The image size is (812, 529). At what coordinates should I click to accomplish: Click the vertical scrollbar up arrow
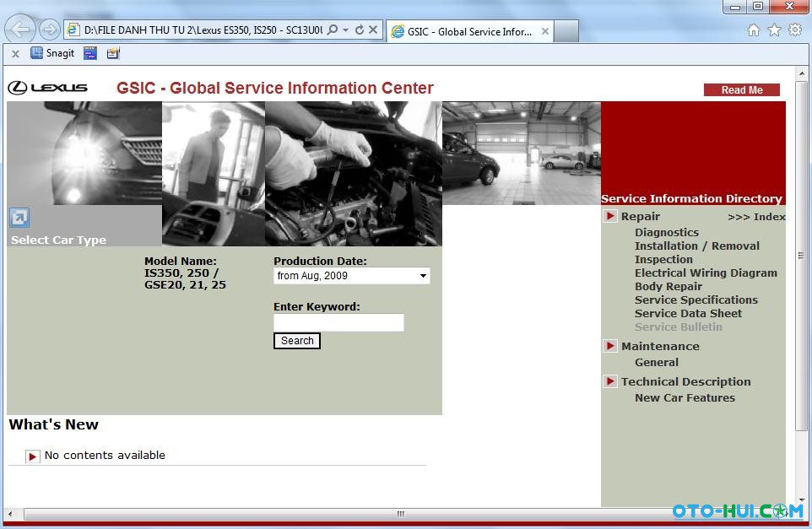[x=802, y=73]
